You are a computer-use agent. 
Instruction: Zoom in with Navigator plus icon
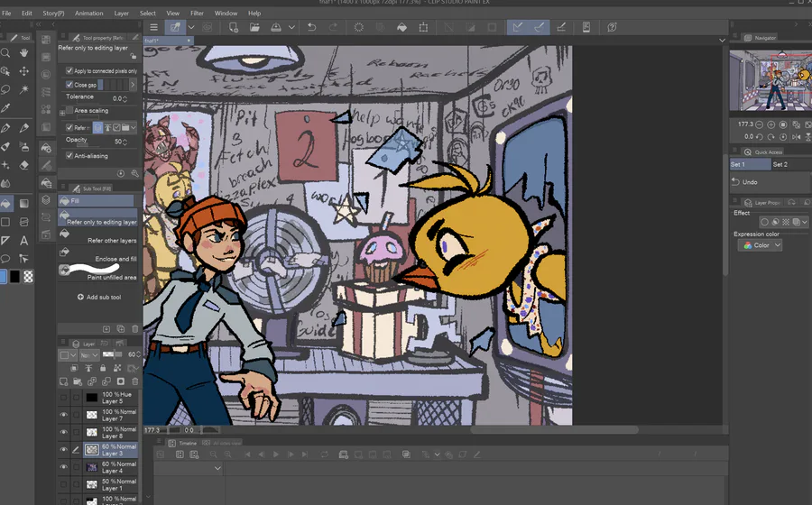[x=771, y=124]
